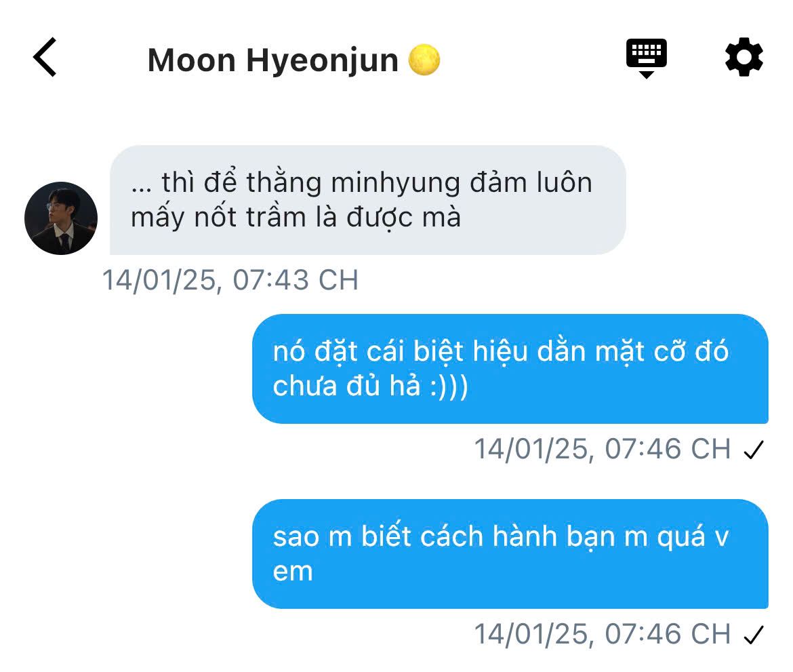Viewport: 793px width, 672px height.
Task: Select the blue message starting 'sao m biết'
Action: pyautogui.click(x=510, y=553)
